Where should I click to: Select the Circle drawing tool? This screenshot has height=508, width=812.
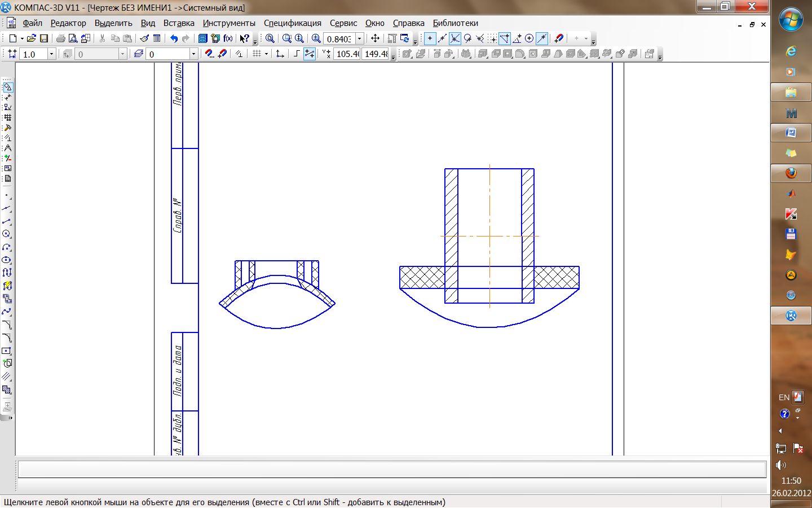[7, 234]
